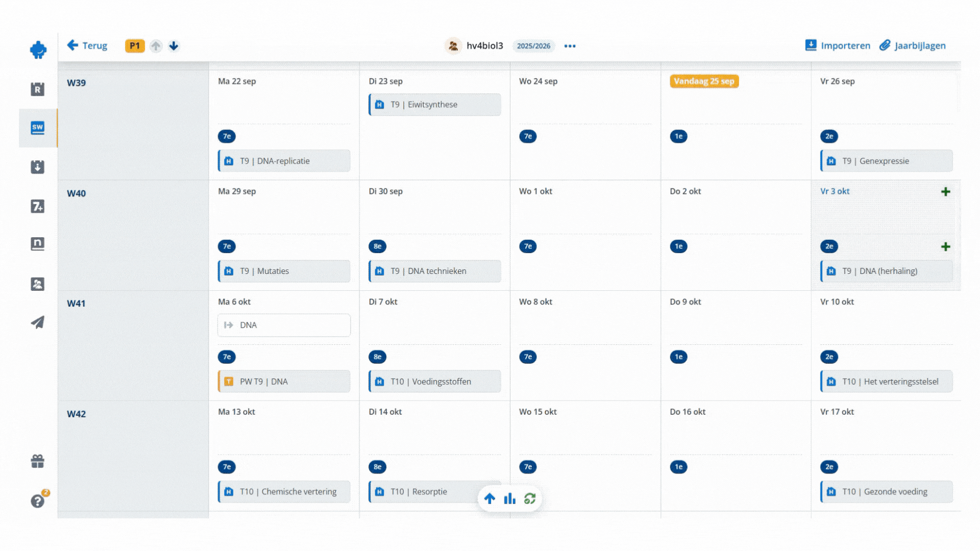Click the paper plane sidebar icon
This screenshot has width=980, height=551.
coord(38,322)
